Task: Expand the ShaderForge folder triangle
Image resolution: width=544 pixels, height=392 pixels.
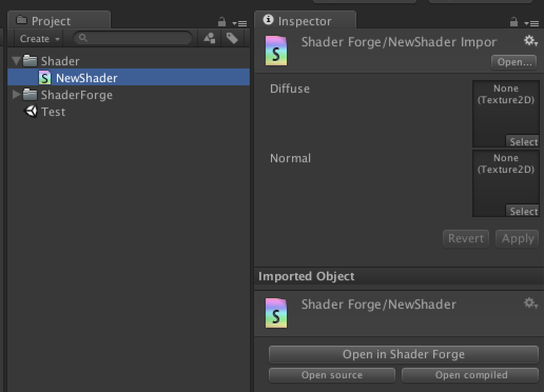Action: coord(16,94)
